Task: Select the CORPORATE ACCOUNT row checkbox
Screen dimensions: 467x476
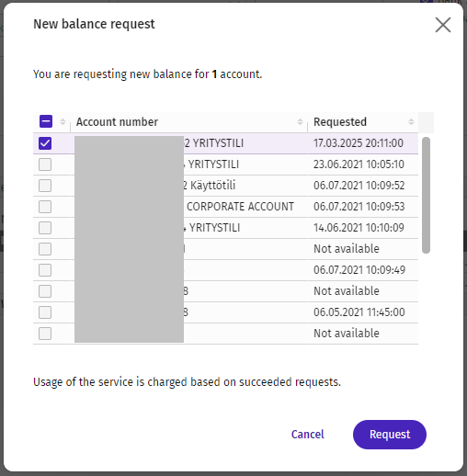Action: pos(45,207)
